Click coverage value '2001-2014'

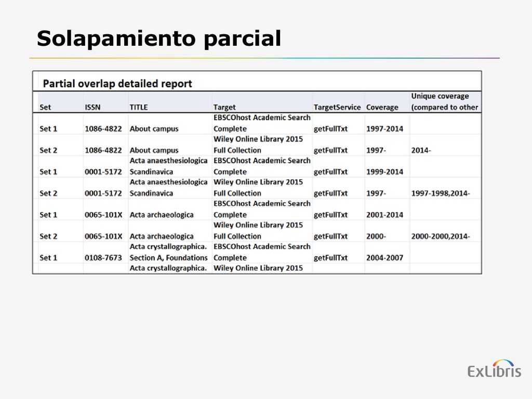click(385, 215)
